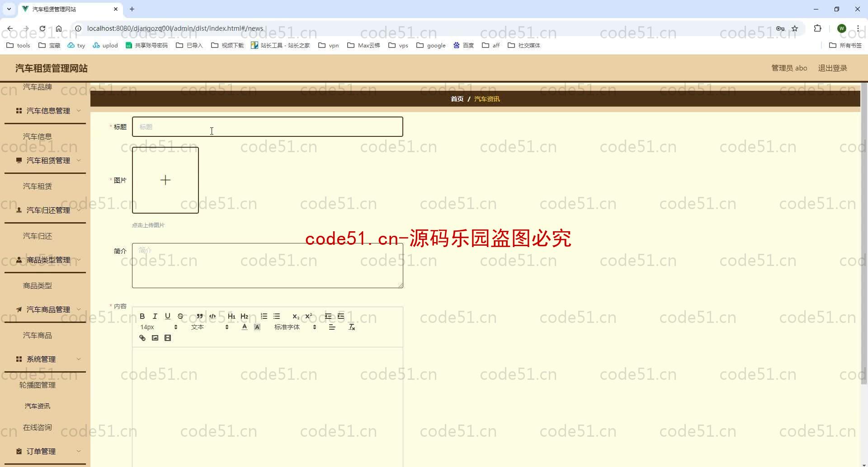Reload the page in browser
This screenshot has width=868, height=467.
42,28
